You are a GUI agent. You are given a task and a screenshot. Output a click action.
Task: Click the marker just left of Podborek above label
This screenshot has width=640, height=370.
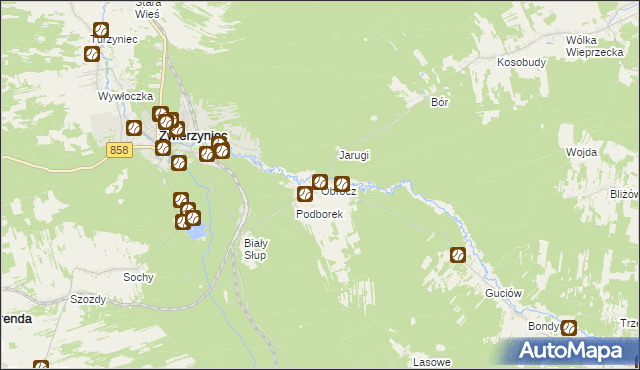[305, 194]
